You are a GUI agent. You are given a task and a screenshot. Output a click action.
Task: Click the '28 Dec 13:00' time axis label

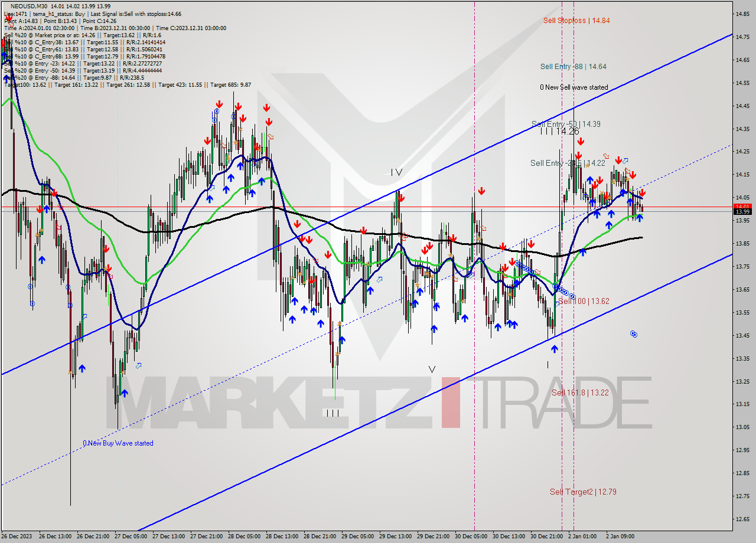pyautogui.click(x=282, y=537)
